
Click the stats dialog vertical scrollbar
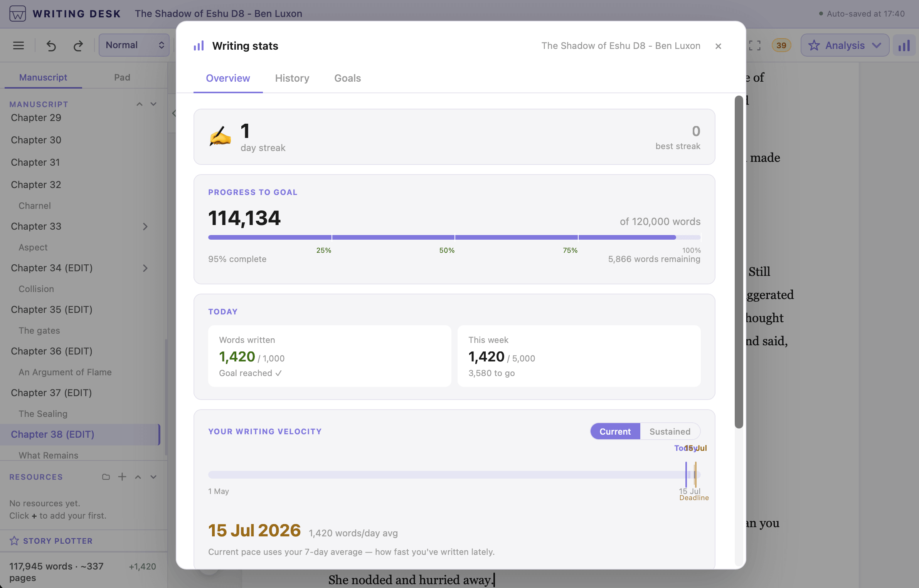point(739,262)
